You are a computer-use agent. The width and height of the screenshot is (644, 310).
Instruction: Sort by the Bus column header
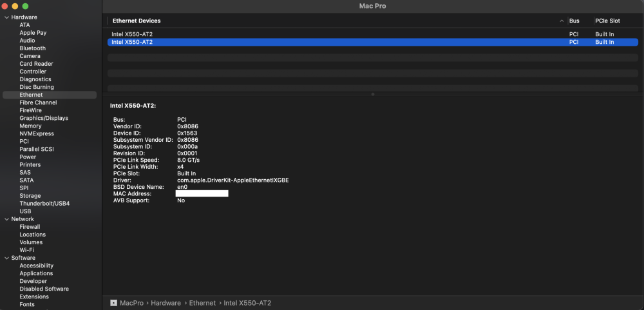pyautogui.click(x=574, y=21)
